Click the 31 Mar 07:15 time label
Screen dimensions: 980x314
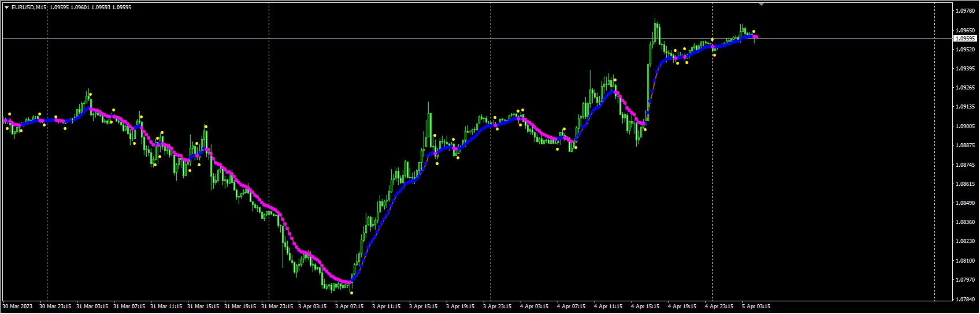[129, 306]
